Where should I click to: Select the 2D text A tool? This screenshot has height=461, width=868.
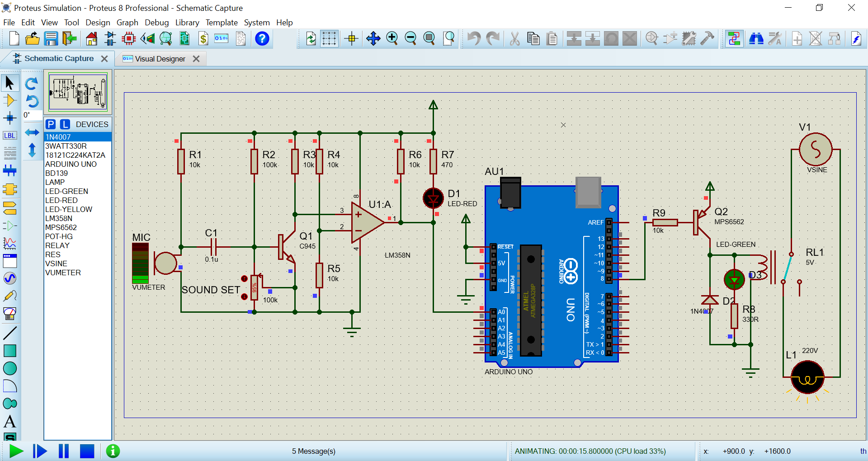click(9, 421)
